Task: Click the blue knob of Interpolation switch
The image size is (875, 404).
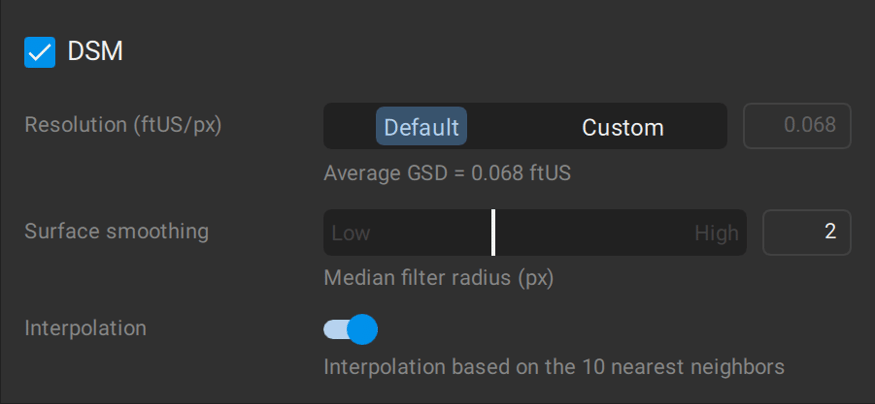Action: click(x=362, y=328)
